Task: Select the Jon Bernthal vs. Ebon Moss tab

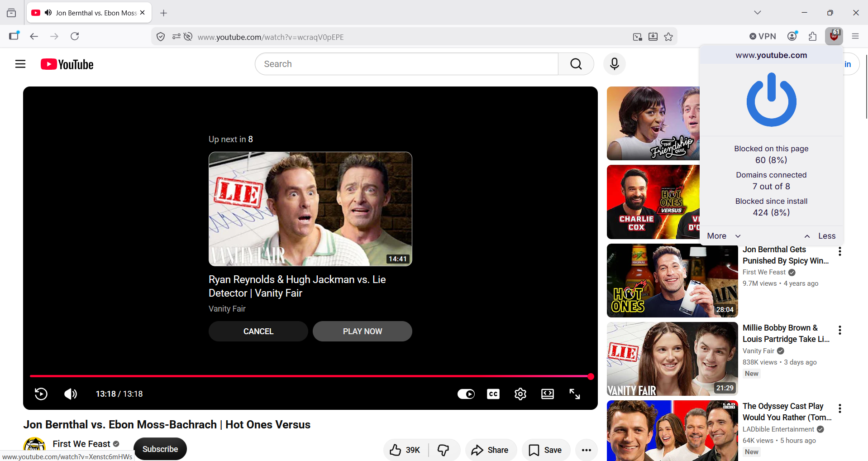Action: tap(89, 13)
